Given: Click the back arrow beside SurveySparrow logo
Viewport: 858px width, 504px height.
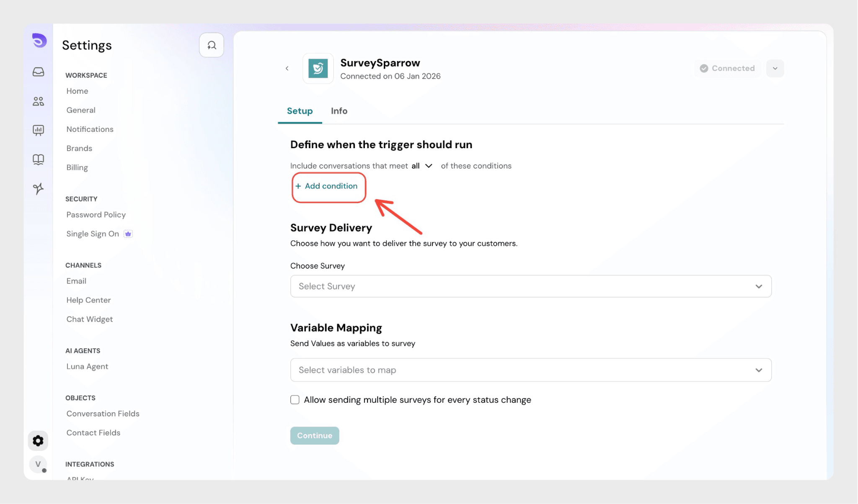Looking at the screenshot, I should tap(287, 68).
